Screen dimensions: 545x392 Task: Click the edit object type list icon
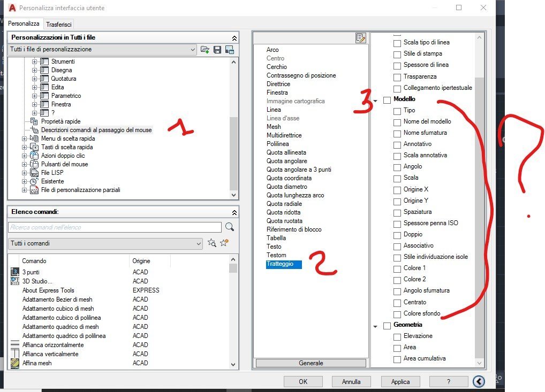tap(361, 38)
